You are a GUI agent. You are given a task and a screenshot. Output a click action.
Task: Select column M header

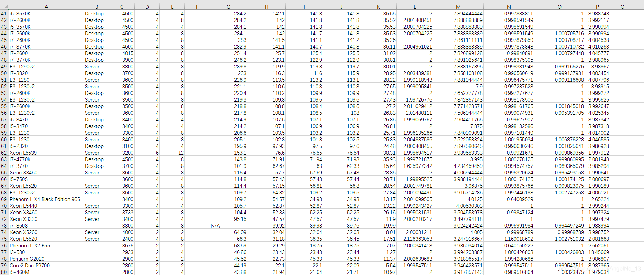coord(458,7)
